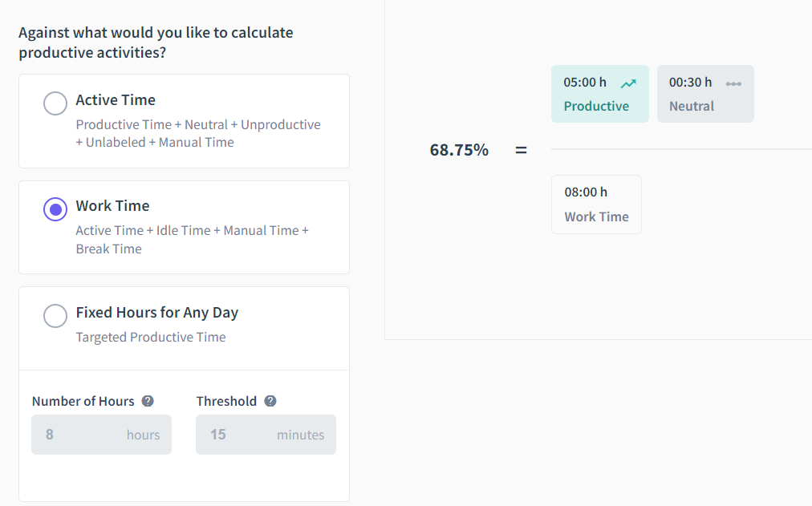Click the equals sign in the formula

click(x=521, y=149)
